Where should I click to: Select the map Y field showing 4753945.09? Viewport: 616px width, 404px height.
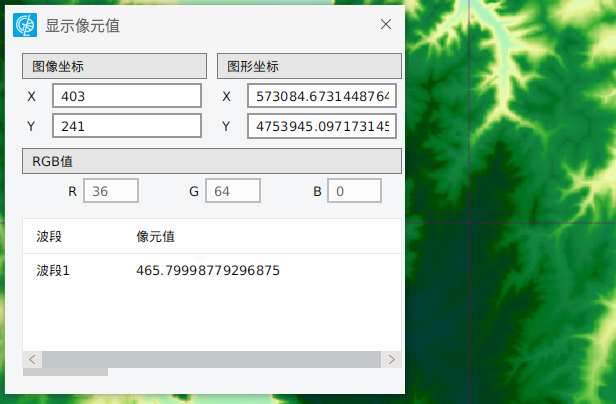tap(321, 127)
